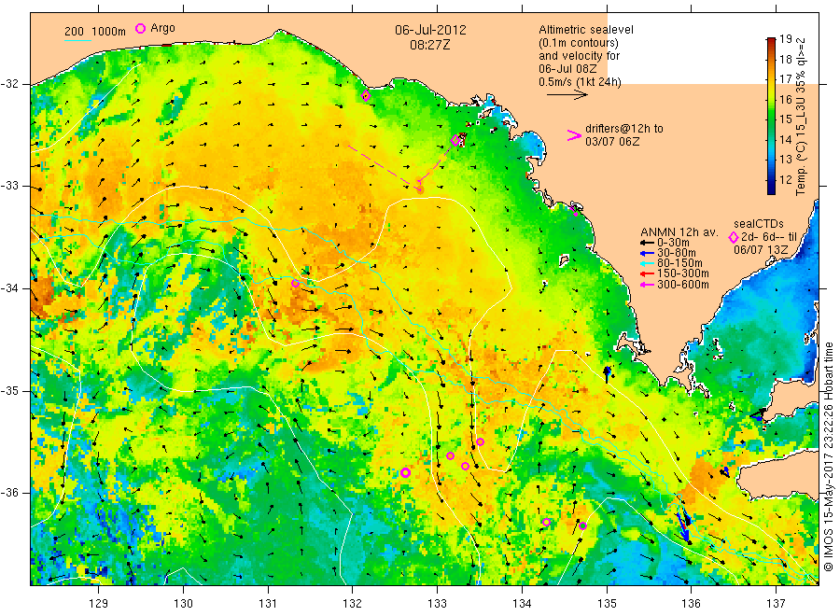Click the colorbar tick label 19
This screenshot has height=616, width=840.
click(785, 38)
